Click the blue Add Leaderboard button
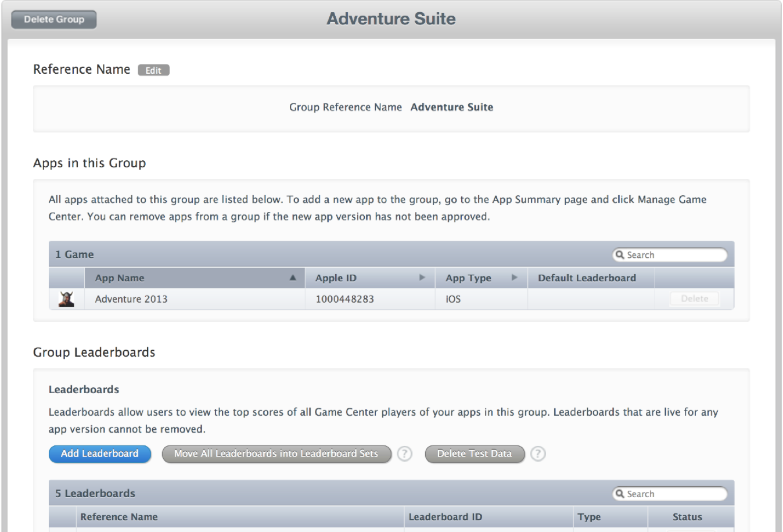The width and height of the screenshot is (783, 532). [x=100, y=454]
